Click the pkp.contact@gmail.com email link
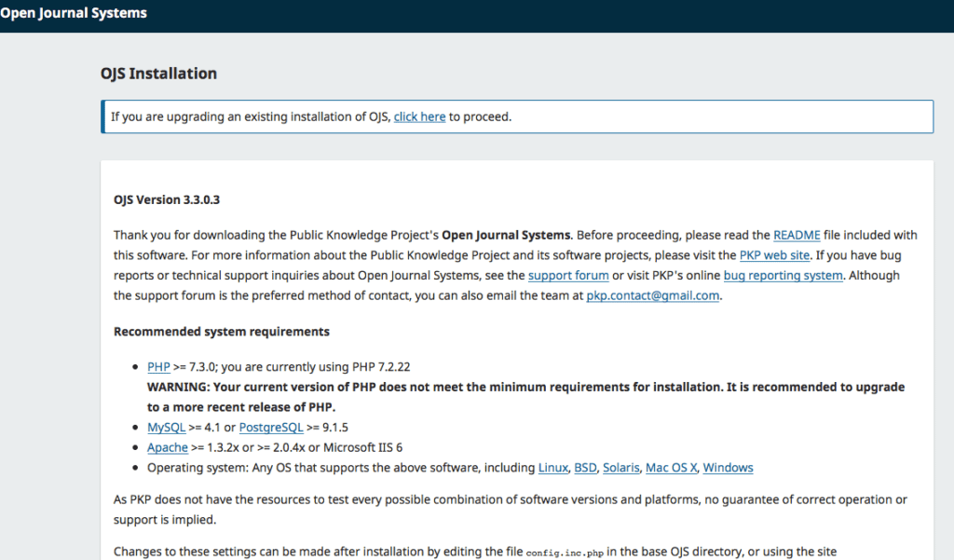Image resolution: width=954 pixels, height=560 pixels. [x=652, y=295]
